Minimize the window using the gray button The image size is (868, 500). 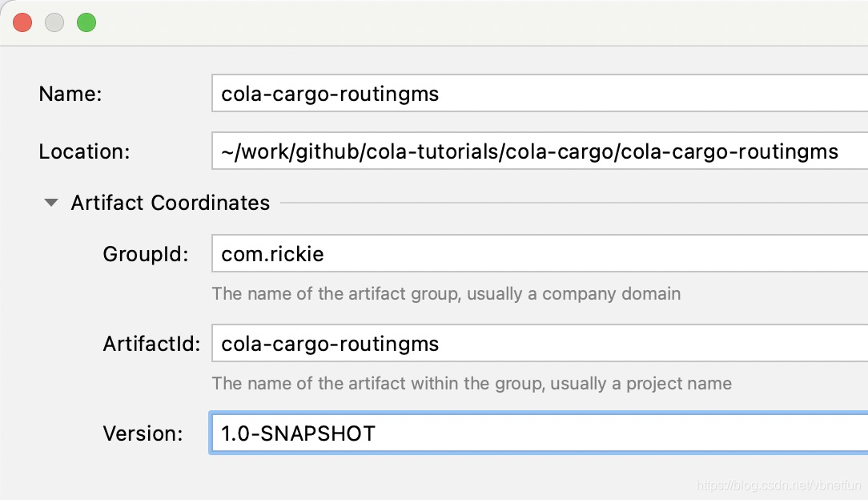54,22
